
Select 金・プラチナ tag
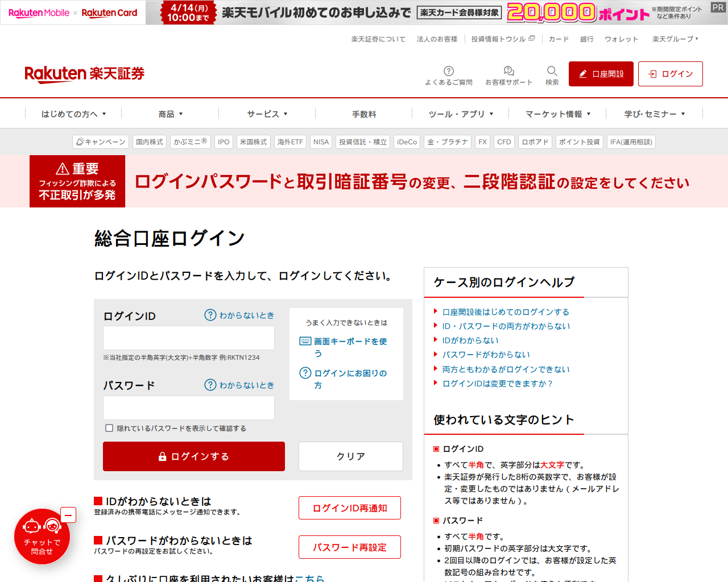[x=448, y=142]
